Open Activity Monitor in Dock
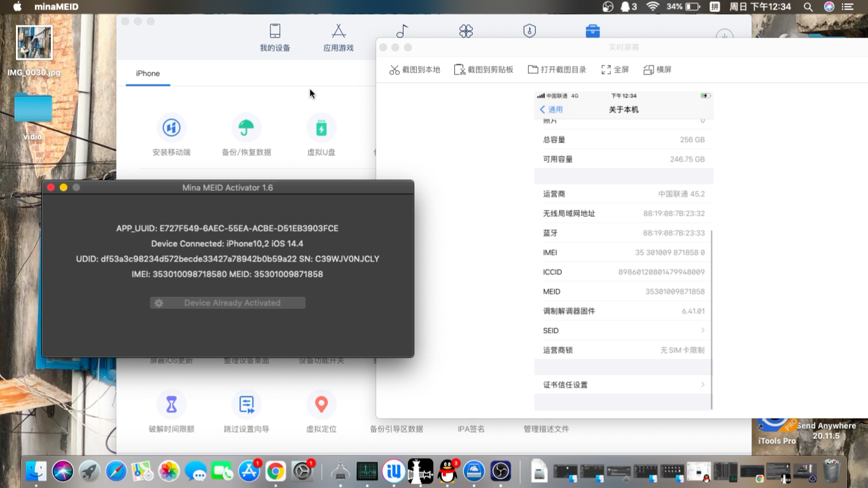Screen dimensions: 868x488 coord(367,471)
